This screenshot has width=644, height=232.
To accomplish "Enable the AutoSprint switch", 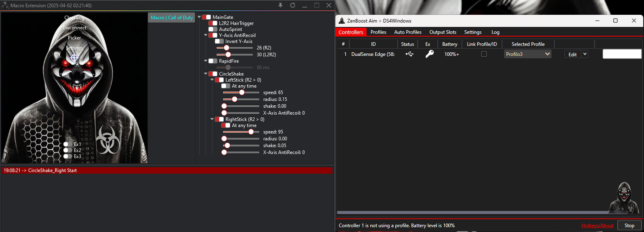I will pos(213,29).
